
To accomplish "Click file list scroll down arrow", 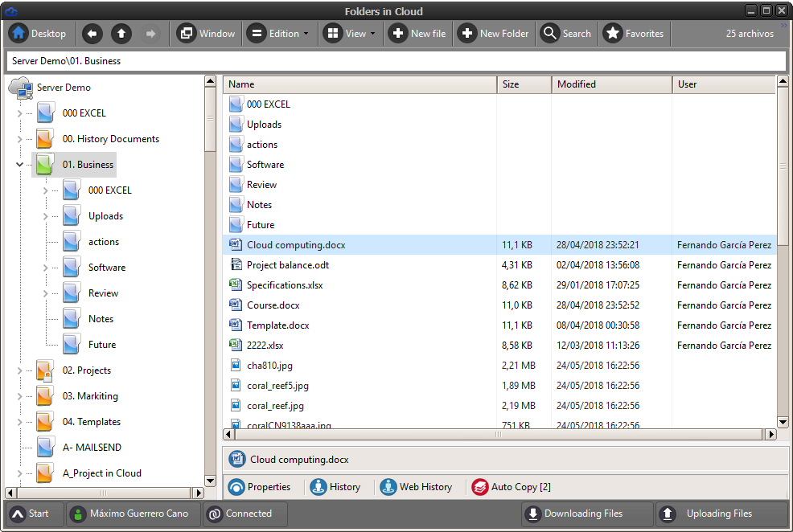I will 783,423.
